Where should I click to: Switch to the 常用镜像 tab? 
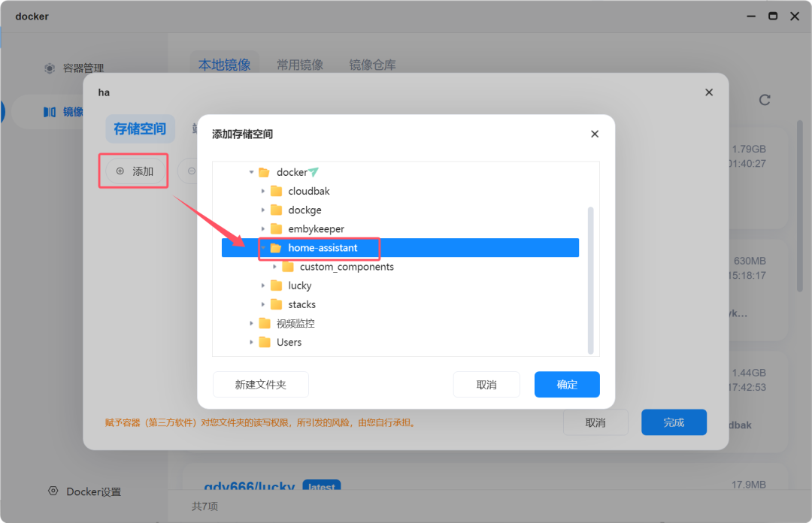(300, 65)
